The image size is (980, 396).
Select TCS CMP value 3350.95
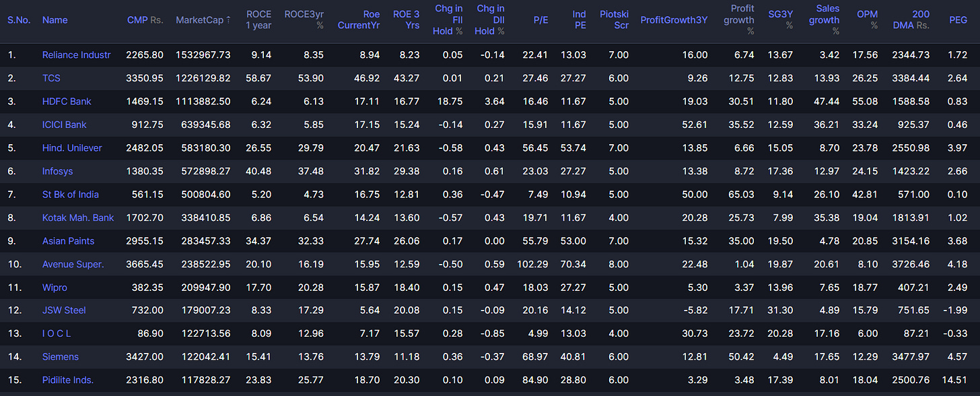[145, 78]
